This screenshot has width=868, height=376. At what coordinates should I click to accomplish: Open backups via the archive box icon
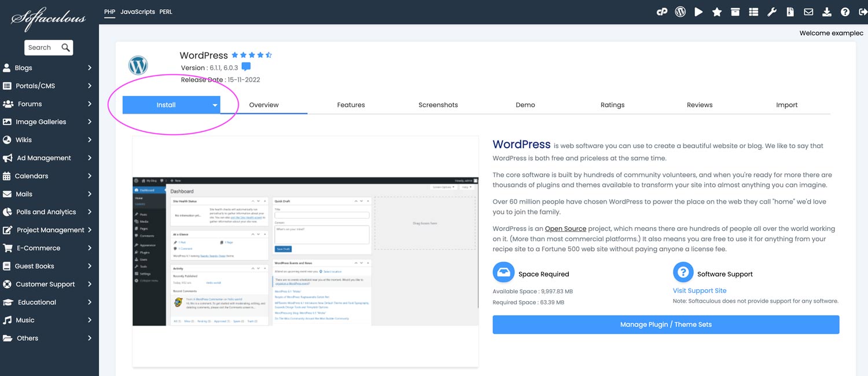[735, 12]
